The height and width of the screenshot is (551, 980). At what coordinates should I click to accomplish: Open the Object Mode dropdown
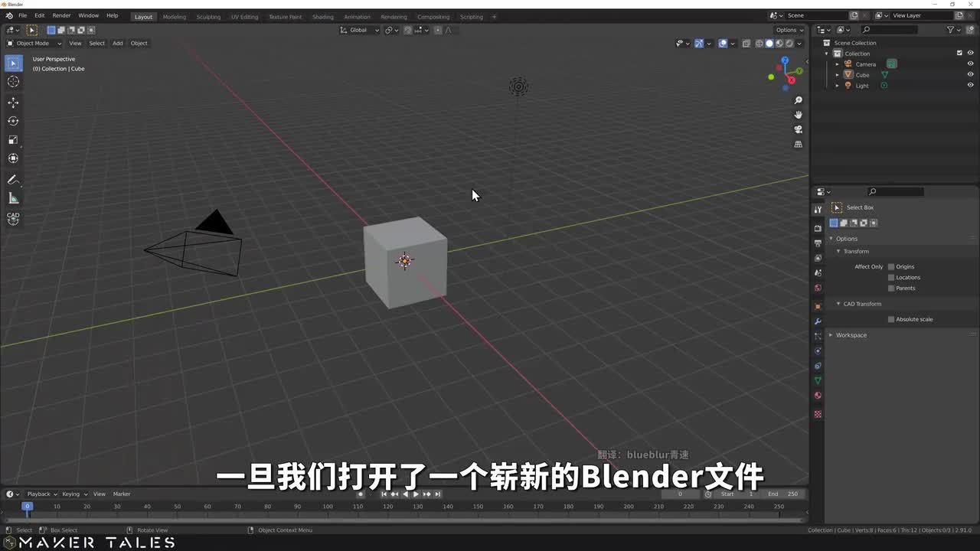34,43
